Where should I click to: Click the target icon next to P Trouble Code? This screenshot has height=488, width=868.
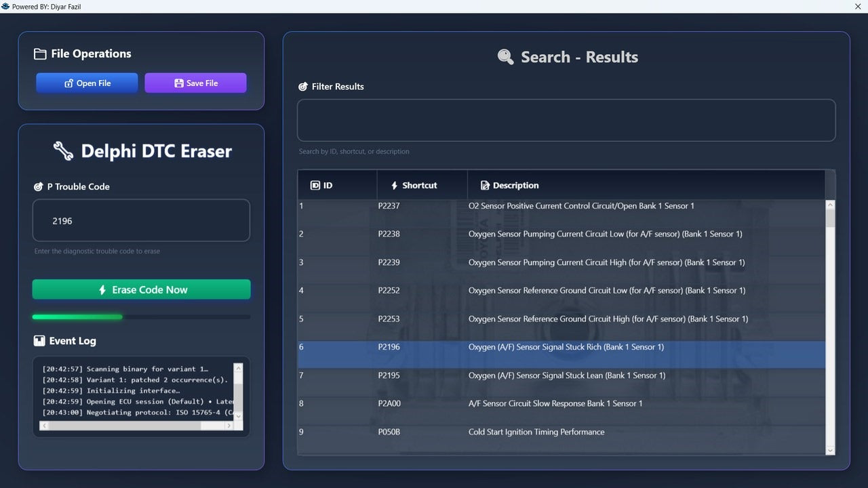pos(38,187)
